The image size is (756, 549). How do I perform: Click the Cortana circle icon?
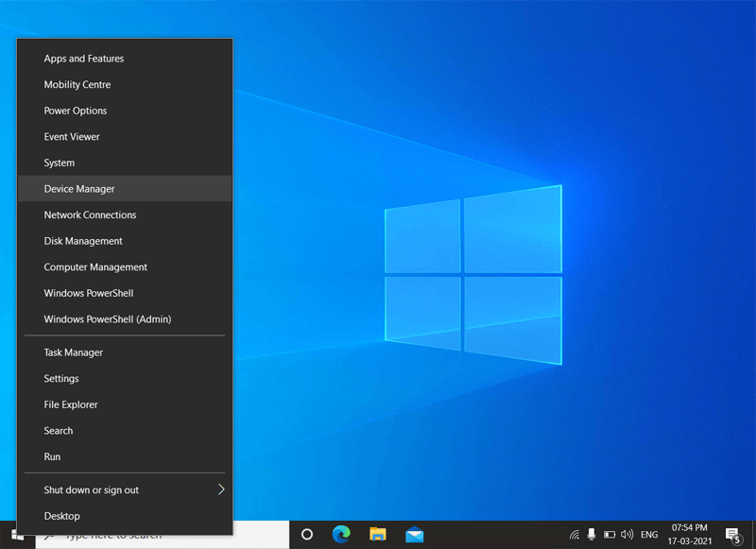306,534
